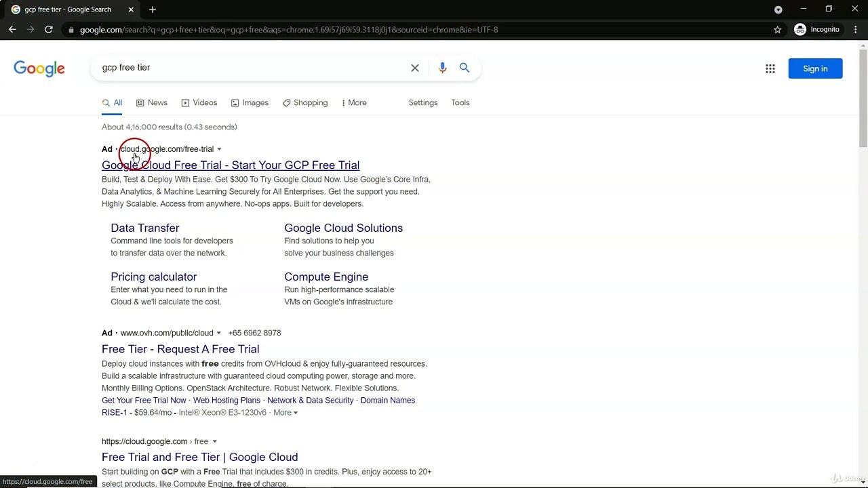Select the All results tab
This screenshot has width=868, height=488.
click(112, 103)
